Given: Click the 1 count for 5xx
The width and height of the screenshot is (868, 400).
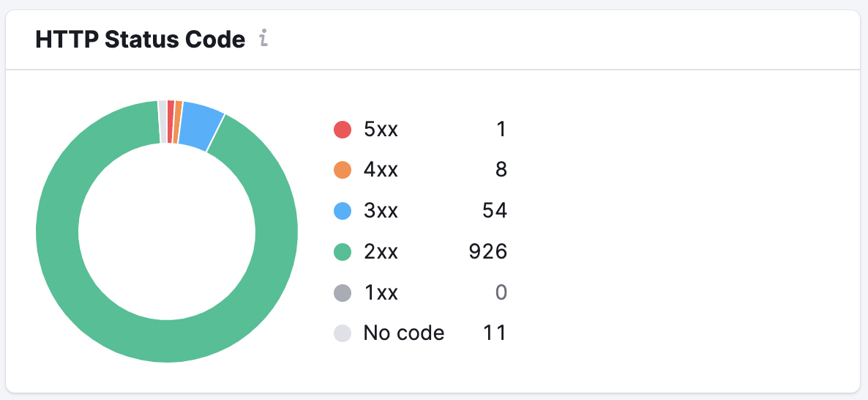Looking at the screenshot, I should coord(501,130).
